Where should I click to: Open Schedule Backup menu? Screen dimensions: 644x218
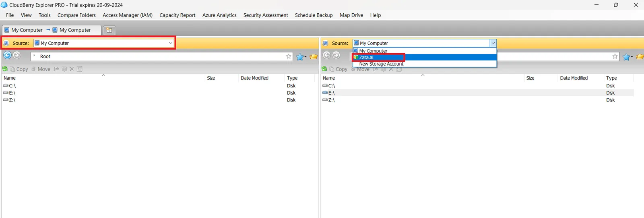[314, 15]
